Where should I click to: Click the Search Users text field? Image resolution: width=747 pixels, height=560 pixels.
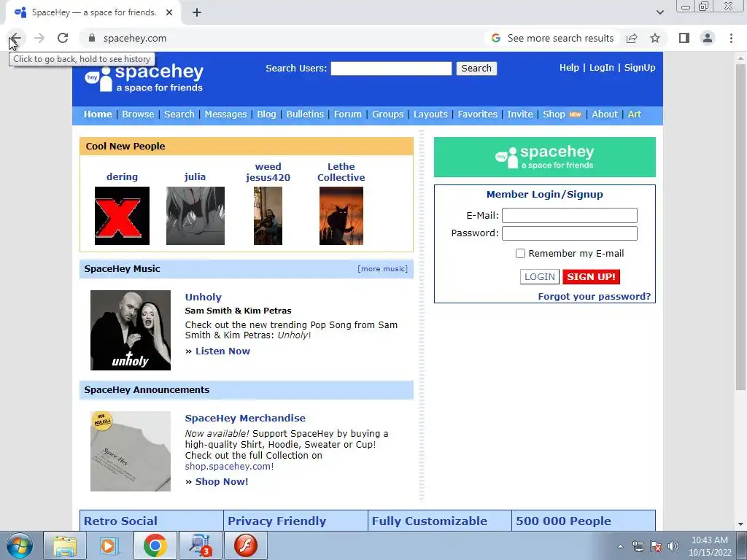[x=391, y=68]
